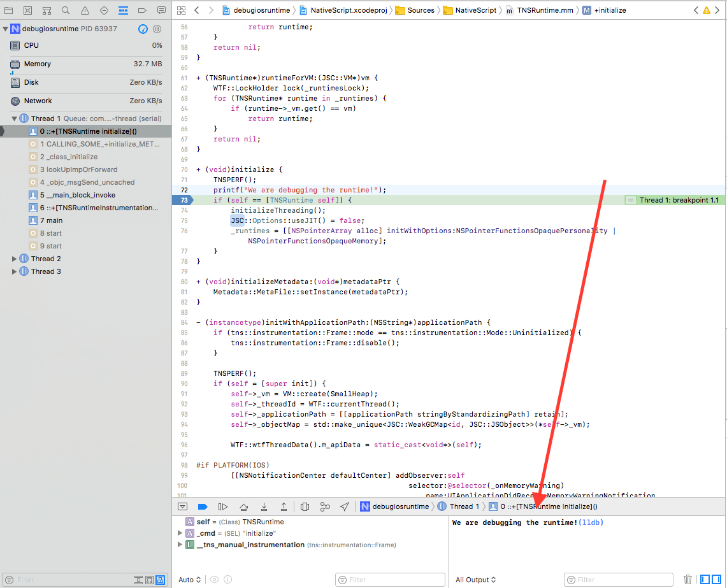Click the Step Over debugger icon
727x588 pixels.
pos(244,506)
